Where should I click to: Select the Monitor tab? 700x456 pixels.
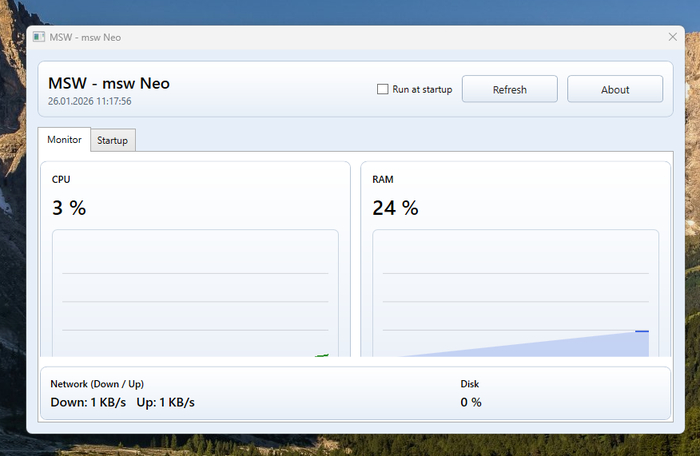tap(64, 140)
